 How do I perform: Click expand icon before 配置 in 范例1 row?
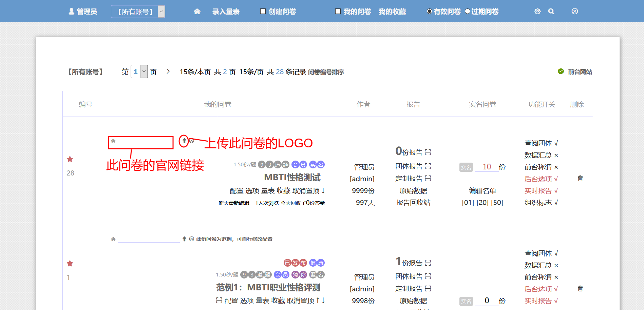pyautogui.click(x=219, y=301)
